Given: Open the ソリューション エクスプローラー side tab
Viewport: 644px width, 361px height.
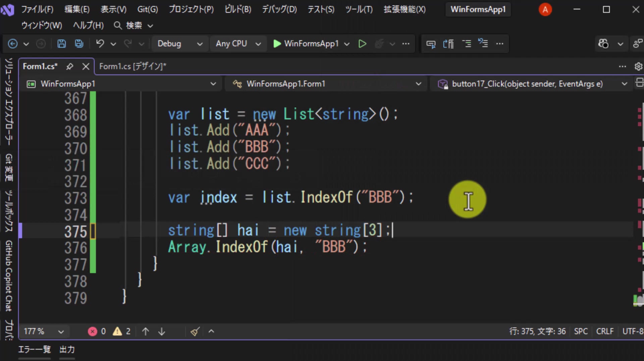Looking at the screenshot, I should point(9,102).
